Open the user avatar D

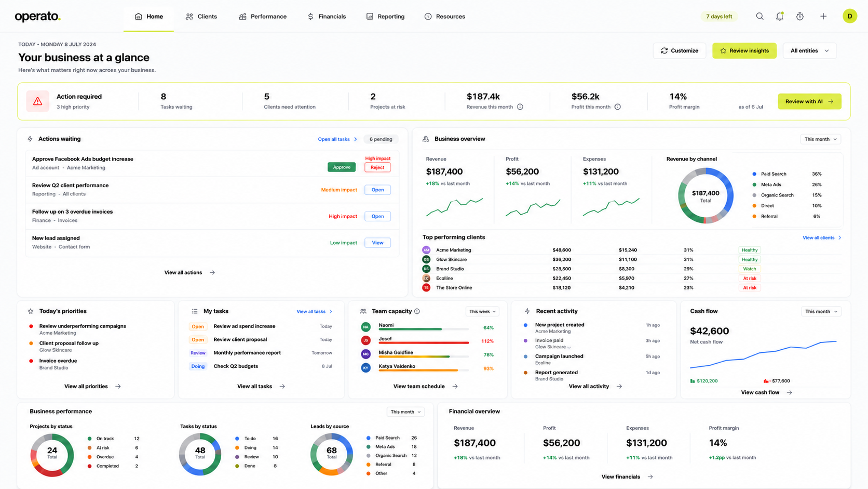click(x=850, y=17)
